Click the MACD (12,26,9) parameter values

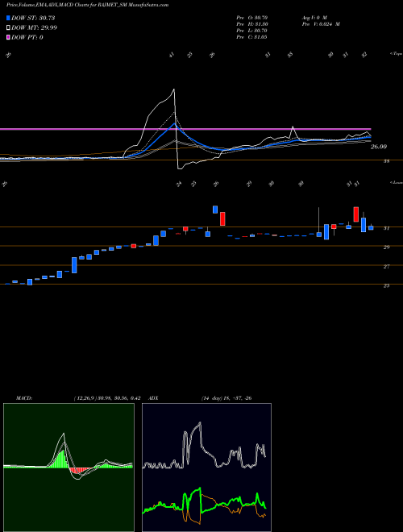coord(107,398)
